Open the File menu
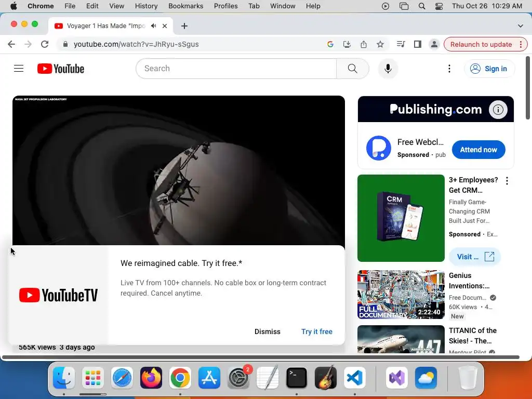 pyautogui.click(x=70, y=6)
